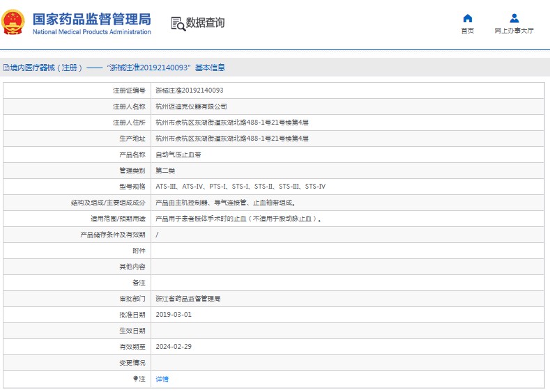The height and width of the screenshot is (392, 550).
Task: Click the intended use text 产品用于患者肢体手术
Action: pyautogui.click(x=239, y=219)
